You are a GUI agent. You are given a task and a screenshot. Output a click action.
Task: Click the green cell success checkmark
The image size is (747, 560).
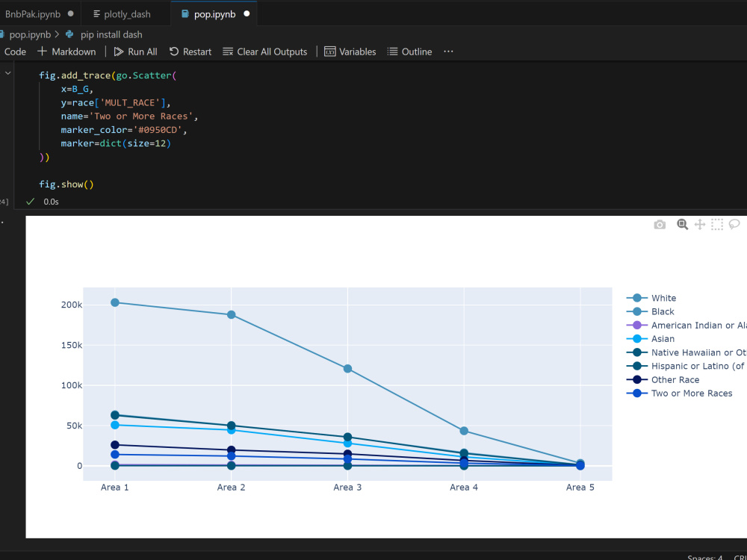tap(30, 202)
